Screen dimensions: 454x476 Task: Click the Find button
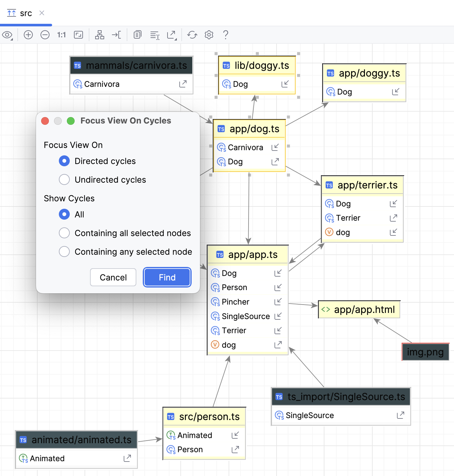coord(167,277)
